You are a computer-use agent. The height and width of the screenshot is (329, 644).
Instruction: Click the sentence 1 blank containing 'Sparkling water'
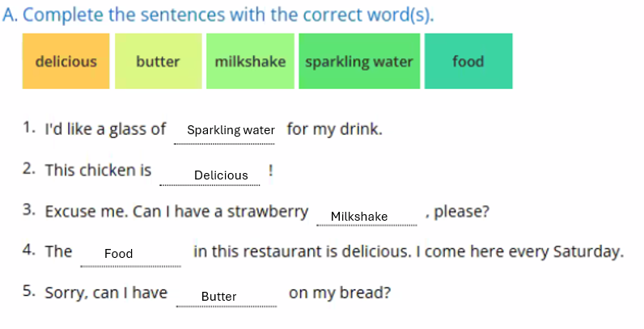(231, 130)
